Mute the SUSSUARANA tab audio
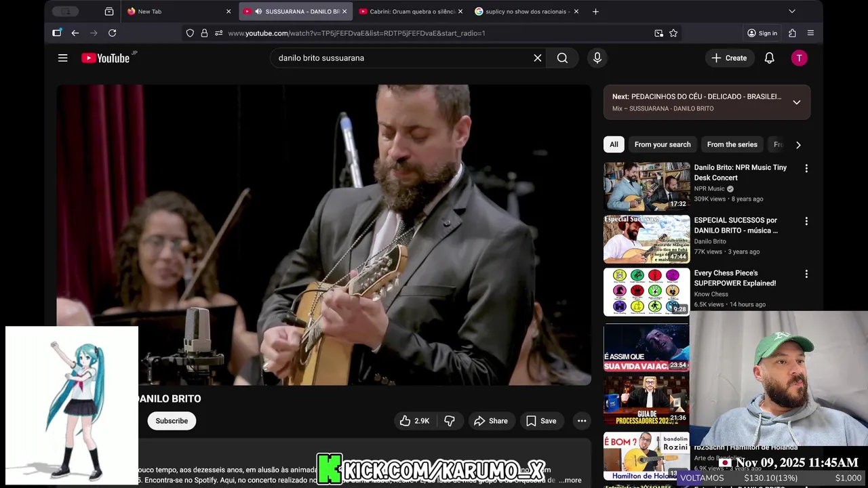The image size is (868, 488). (x=258, y=12)
